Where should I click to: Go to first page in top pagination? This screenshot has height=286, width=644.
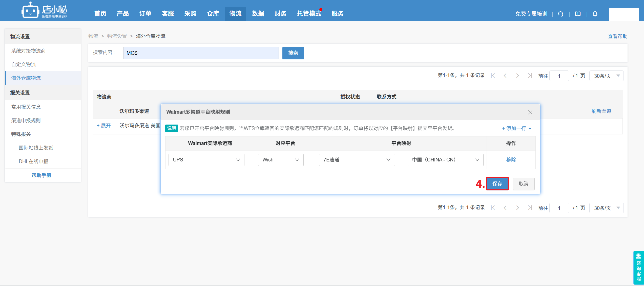493,76
